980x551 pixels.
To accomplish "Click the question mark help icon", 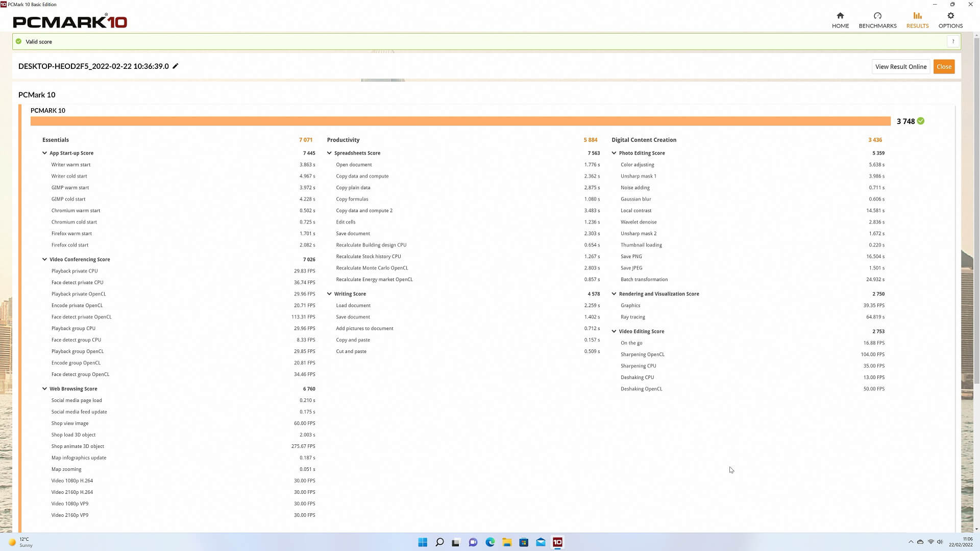I will 953,42.
